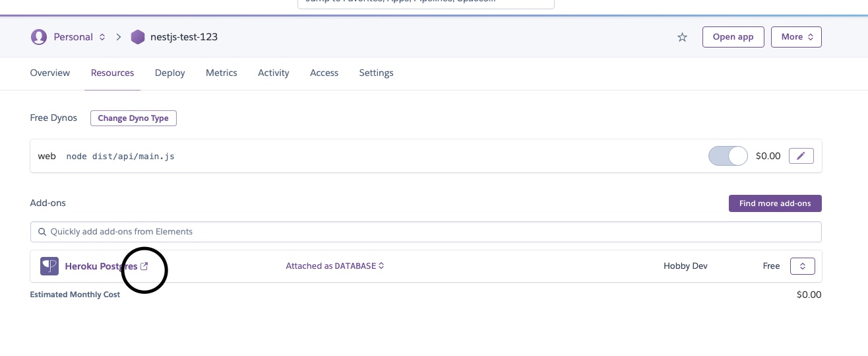
Task: Open the Heroku Postgres add-on link
Action: click(x=101, y=266)
